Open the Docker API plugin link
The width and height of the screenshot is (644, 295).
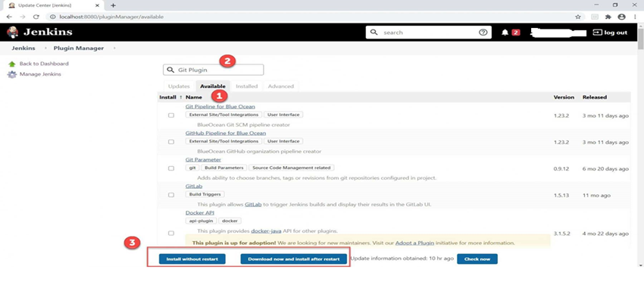200,213
